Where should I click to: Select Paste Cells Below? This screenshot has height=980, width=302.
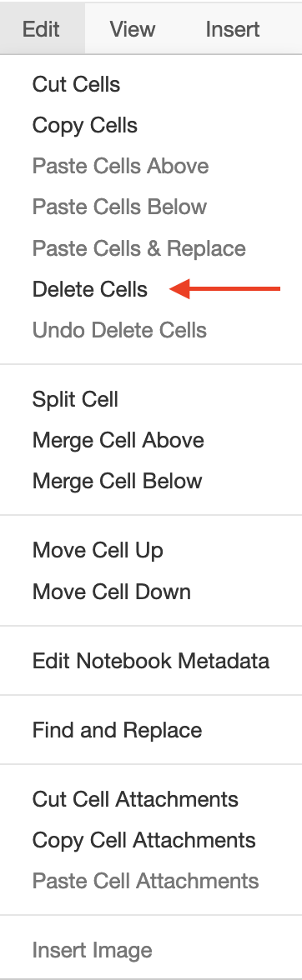[x=151, y=207]
